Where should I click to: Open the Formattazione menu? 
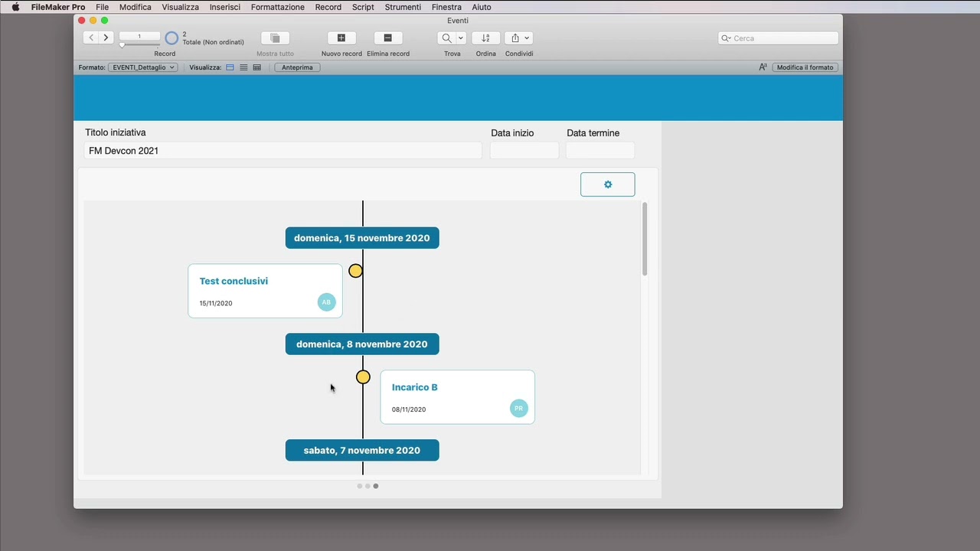(x=278, y=7)
